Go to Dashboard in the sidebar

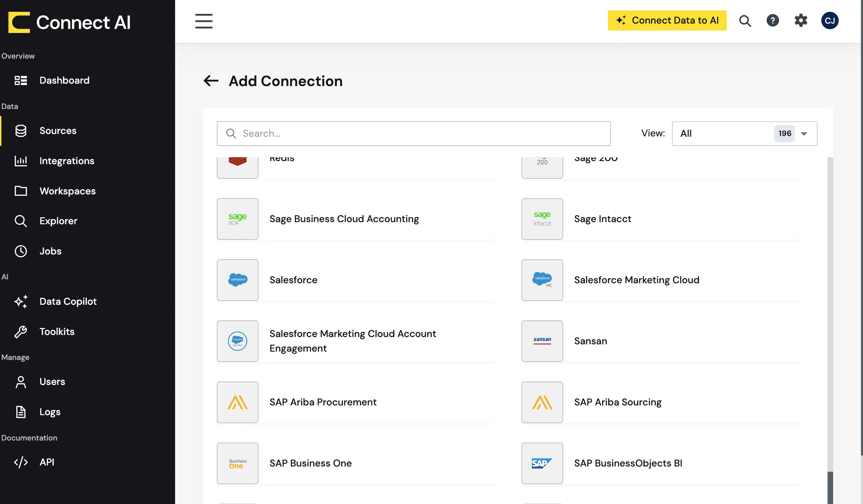coord(64,80)
